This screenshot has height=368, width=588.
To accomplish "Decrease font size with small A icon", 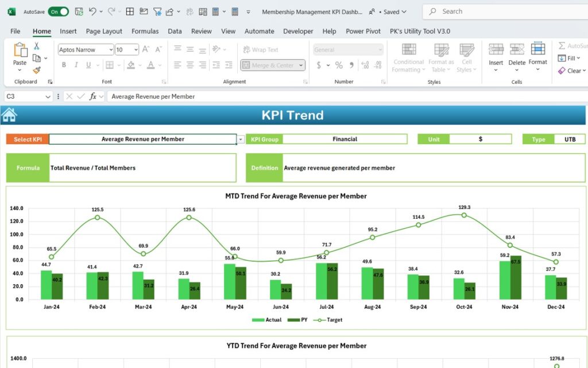I will coord(158,49).
